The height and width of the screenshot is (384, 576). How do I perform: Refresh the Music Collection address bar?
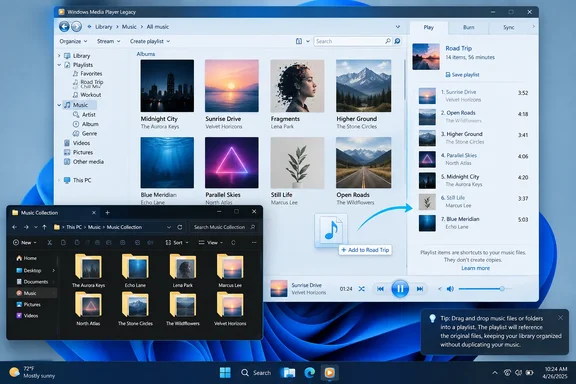(x=180, y=227)
